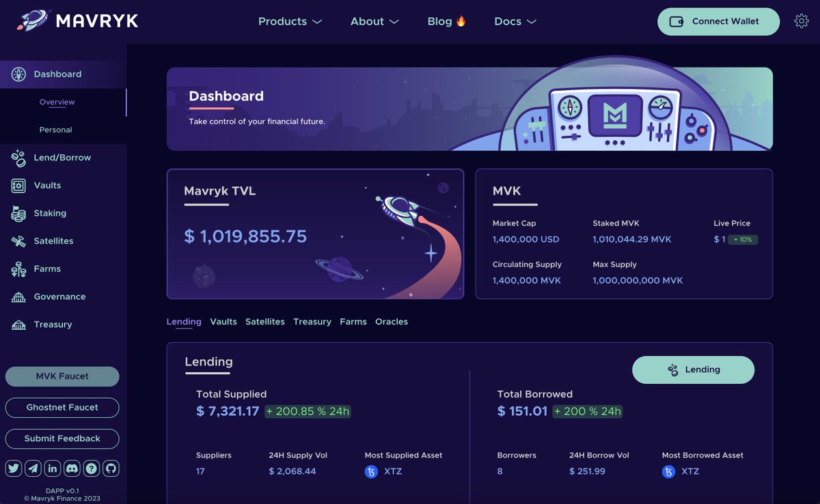Image resolution: width=820 pixels, height=504 pixels.
Task: Click the Connect Wallet button
Action: (717, 21)
